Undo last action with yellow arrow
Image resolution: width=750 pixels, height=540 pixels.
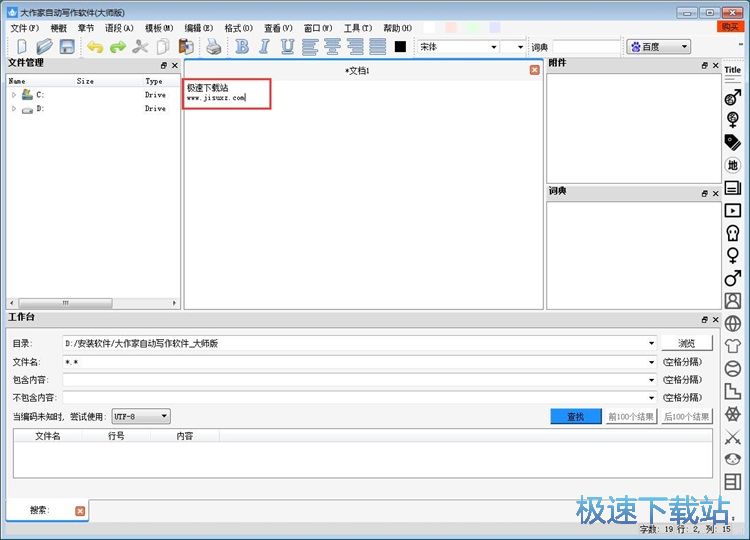click(x=95, y=47)
